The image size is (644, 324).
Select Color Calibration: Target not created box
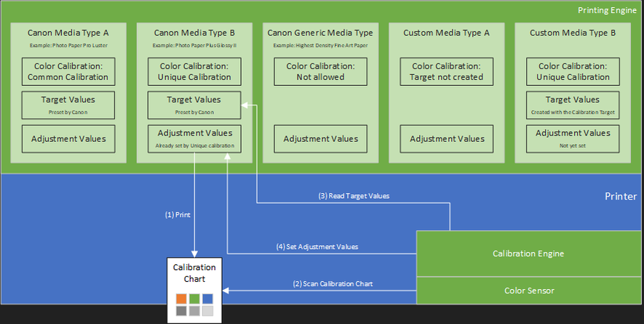[447, 71]
